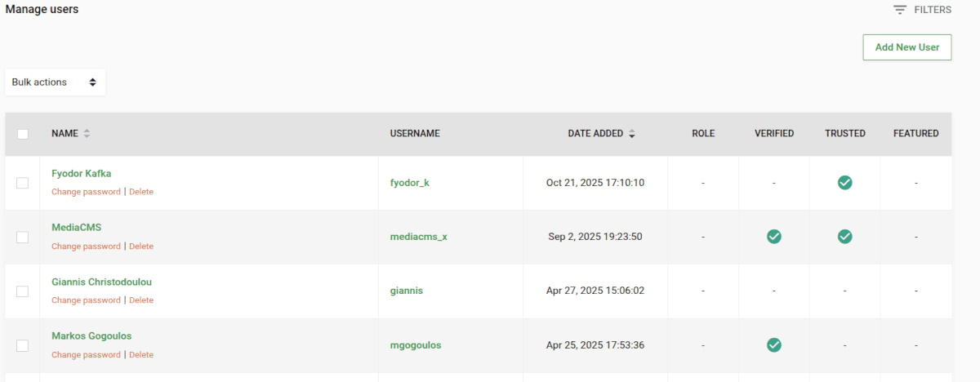Sort by Date Added arrows
This screenshot has width=980, height=382.
[x=631, y=134]
